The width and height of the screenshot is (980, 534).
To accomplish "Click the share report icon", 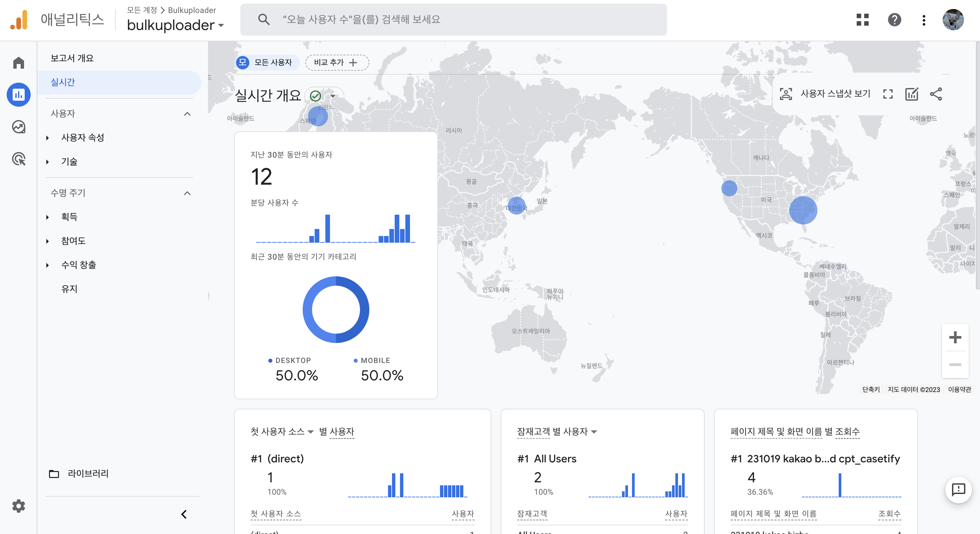I will click(x=935, y=94).
